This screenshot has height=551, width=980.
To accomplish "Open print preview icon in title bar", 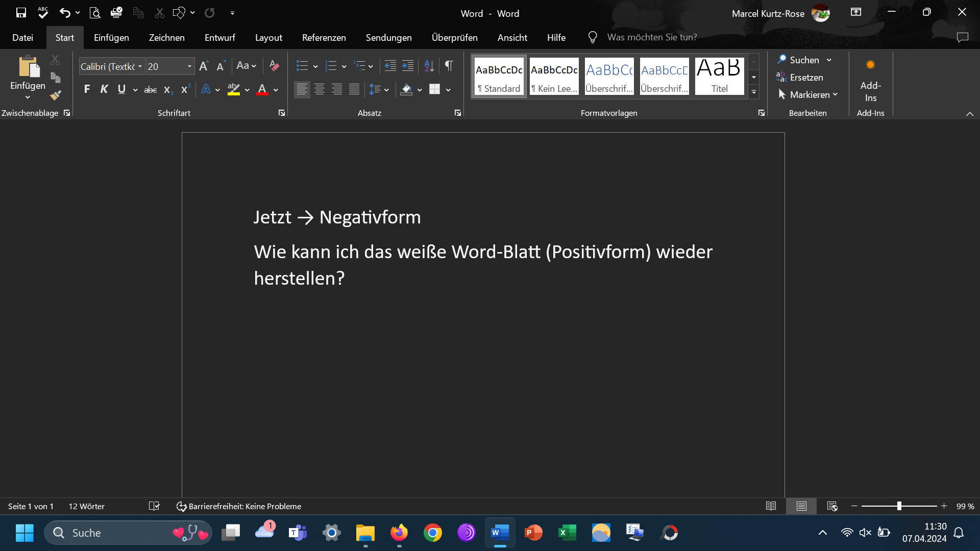I will click(x=94, y=13).
